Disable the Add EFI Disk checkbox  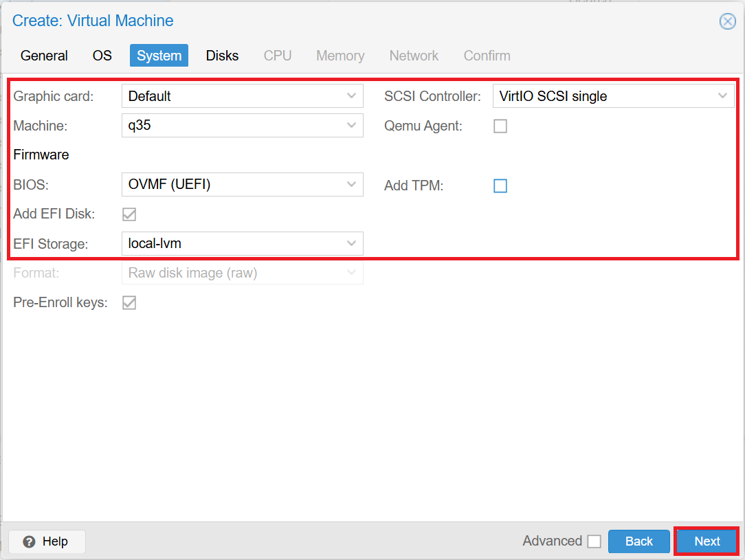tap(129, 214)
